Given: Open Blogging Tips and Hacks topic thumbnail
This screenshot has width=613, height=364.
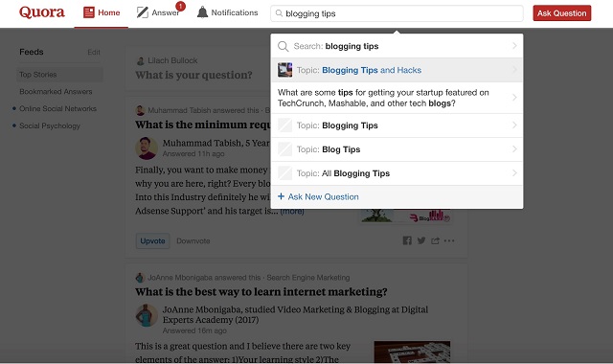Looking at the screenshot, I should [285, 70].
